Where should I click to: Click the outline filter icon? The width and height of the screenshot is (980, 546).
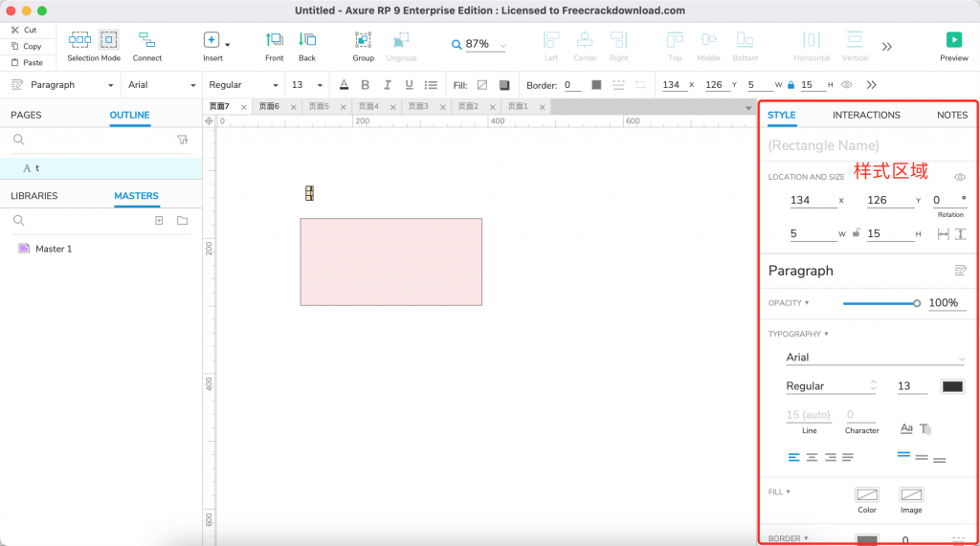coord(183,140)
